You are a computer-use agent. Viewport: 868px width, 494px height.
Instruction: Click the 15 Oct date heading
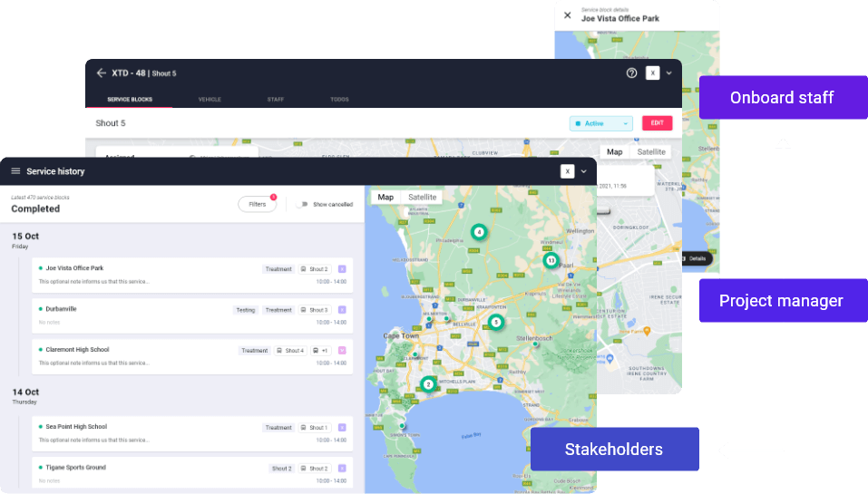[25, 237]
